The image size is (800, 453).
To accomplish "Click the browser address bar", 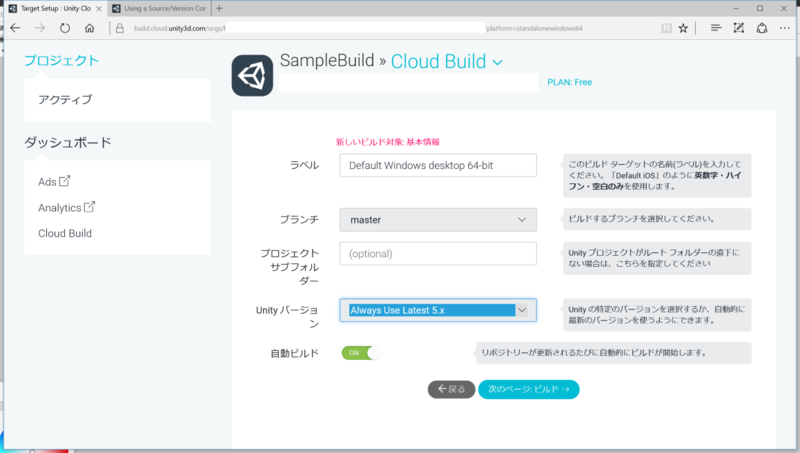I will (x=357, y=28).
